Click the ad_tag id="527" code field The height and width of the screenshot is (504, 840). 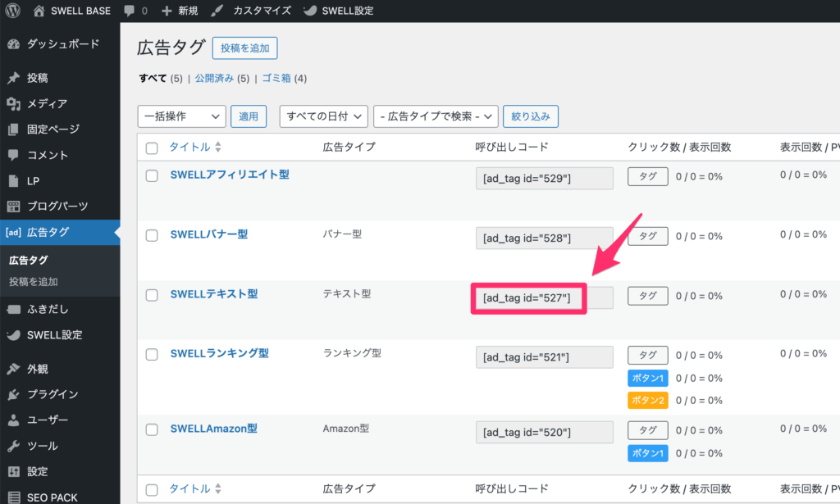coord(544,297)
